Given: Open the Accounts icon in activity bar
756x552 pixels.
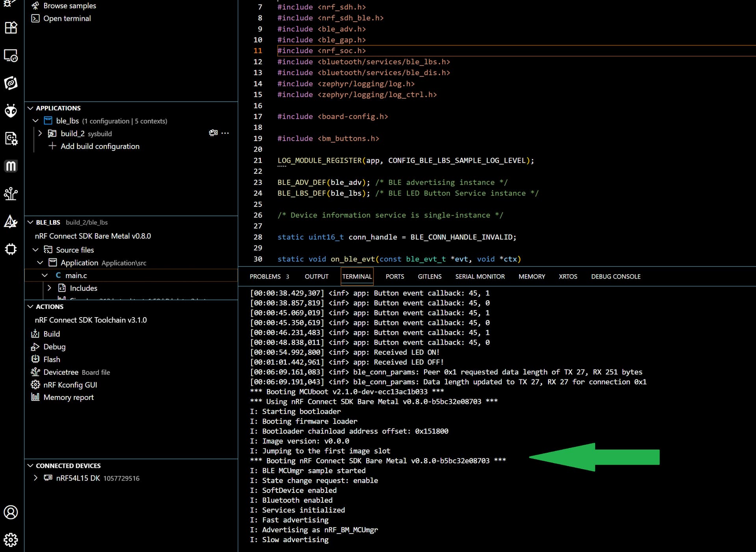Looking at the screenshot, I should click(11, 512).
